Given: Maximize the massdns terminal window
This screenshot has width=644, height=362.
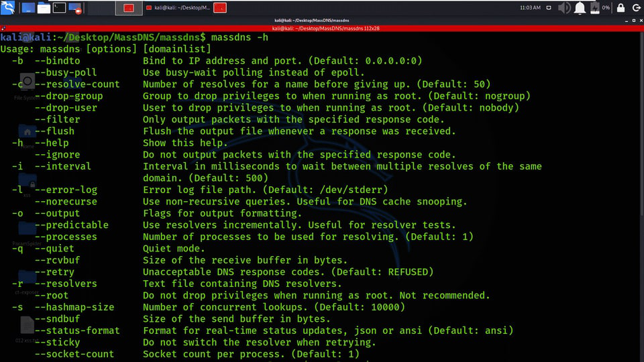Looking at the screenshot, I should point(634,20).
